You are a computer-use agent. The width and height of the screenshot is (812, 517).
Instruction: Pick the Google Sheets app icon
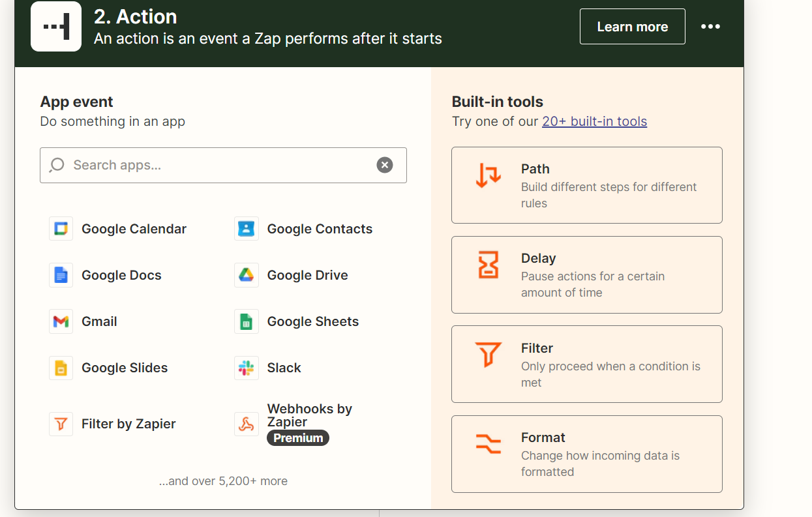pos(246,321)
